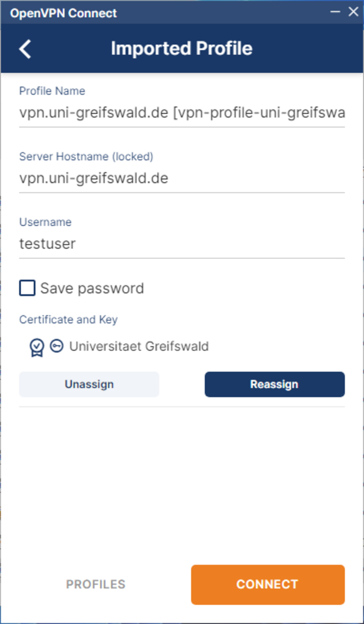Enable the Save password checkbox
The height and width of the screenshot is (624, 364).
pos(27,288)
